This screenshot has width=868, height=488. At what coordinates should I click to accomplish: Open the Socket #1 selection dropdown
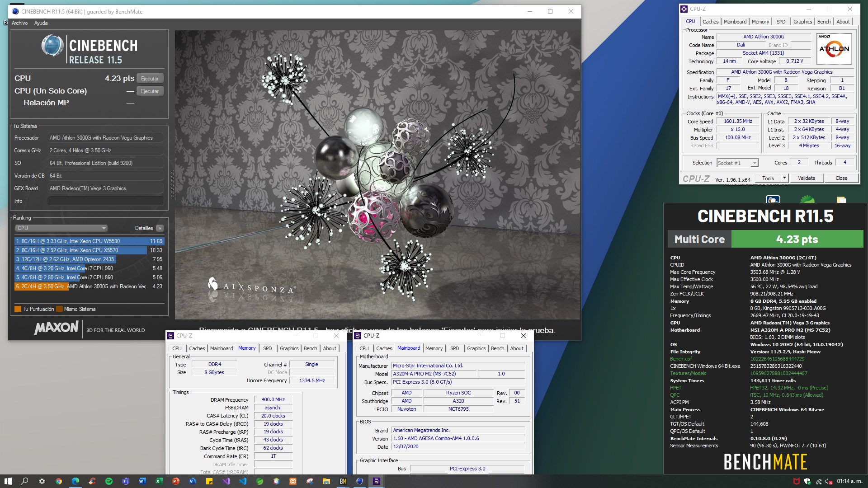tap(737, 163)
